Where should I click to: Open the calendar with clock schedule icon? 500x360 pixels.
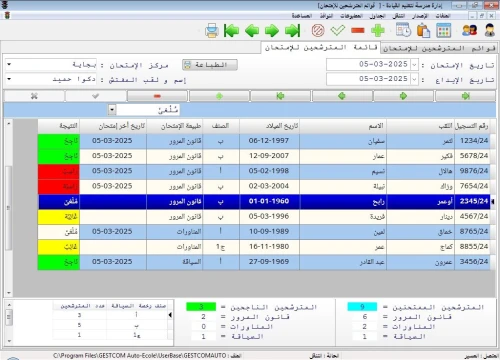403,30
